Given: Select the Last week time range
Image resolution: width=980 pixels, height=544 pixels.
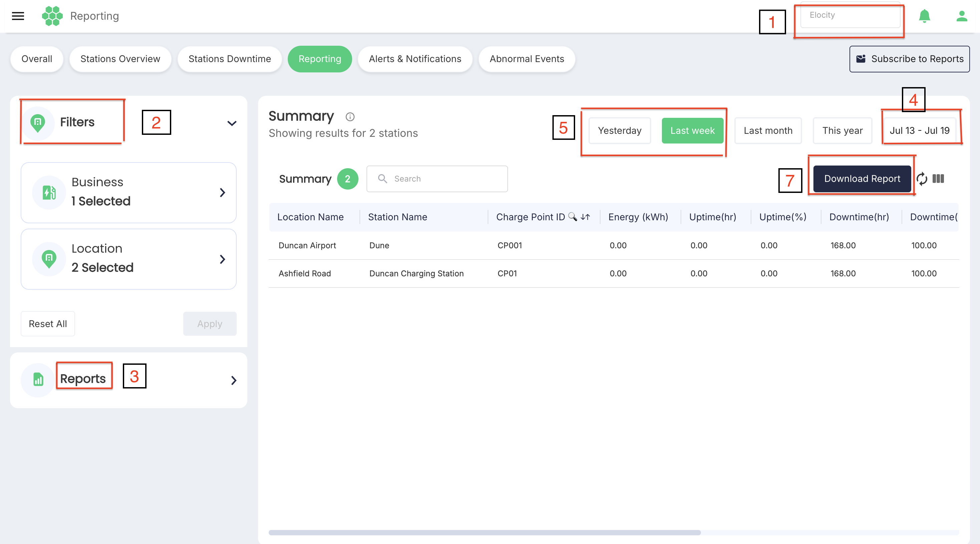Looking at the screenshot, I should [692, 130].
